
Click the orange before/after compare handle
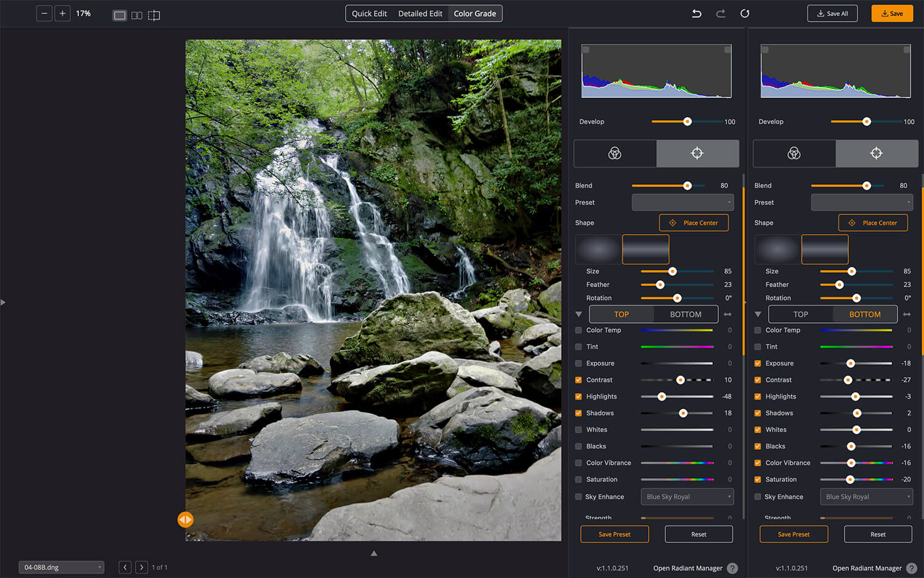coord(185,519)
